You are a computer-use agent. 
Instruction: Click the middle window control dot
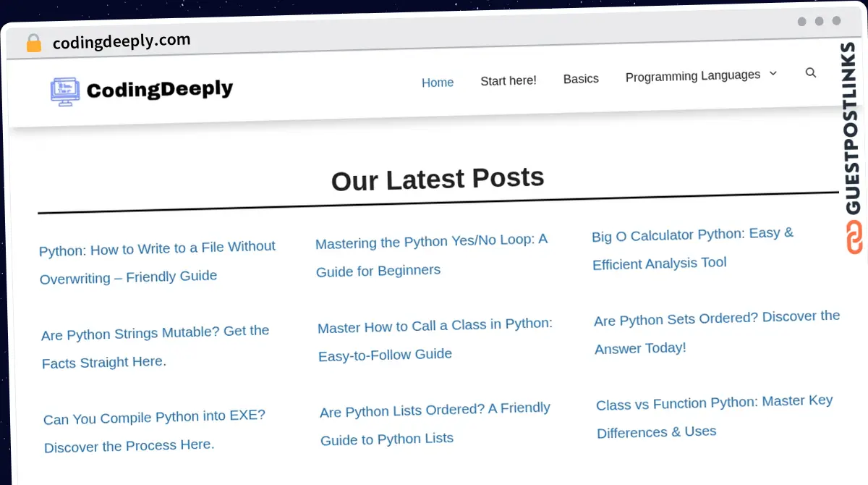(x=820, y=22)
